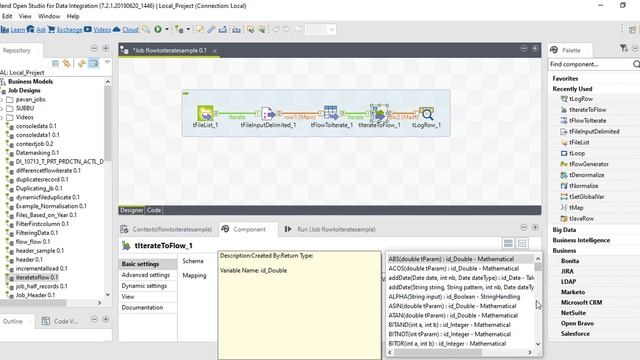Screen dimensions: 640x360
Task: Select the tFlowToIterate_1 component on canvas
Action: pos(331,113)
